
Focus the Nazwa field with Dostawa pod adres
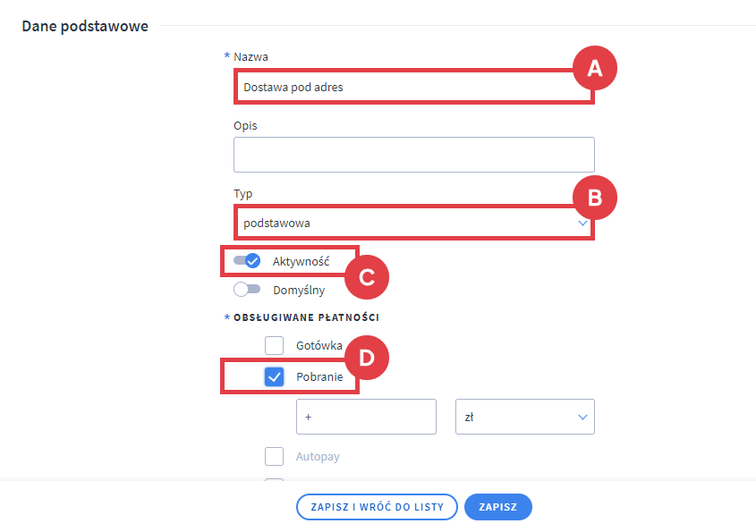403,88
